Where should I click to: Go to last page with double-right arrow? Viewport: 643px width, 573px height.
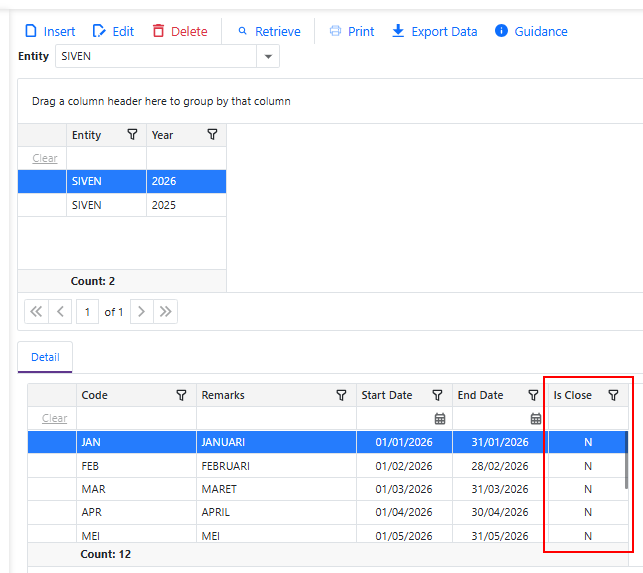point(165,312)
